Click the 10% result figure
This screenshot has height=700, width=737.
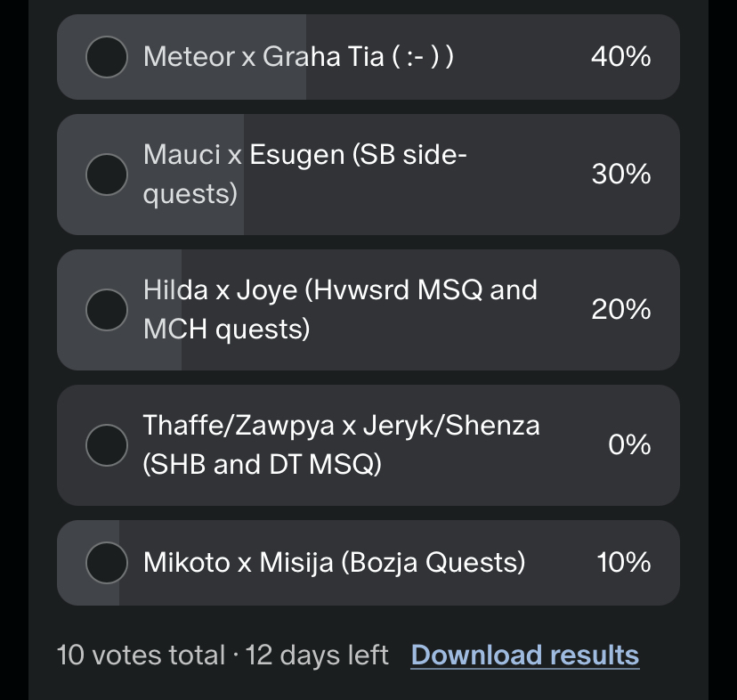623,563
